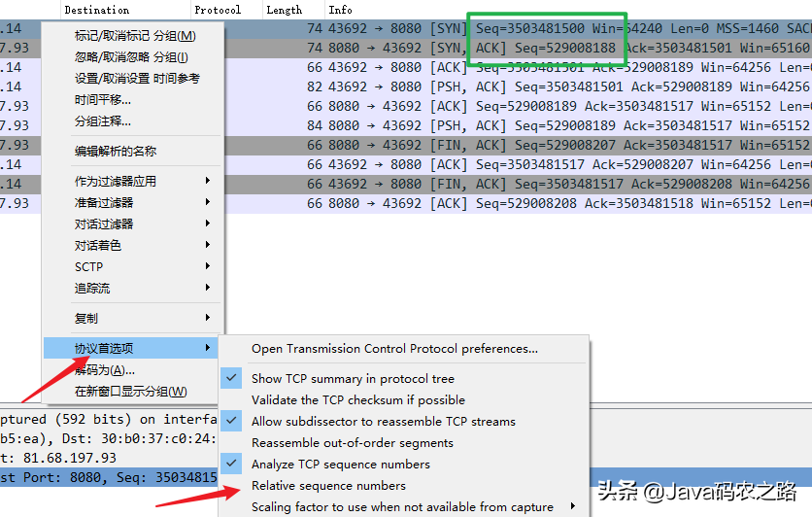Sort by Protocol column header
812x517 pixels.
[227, 10]
